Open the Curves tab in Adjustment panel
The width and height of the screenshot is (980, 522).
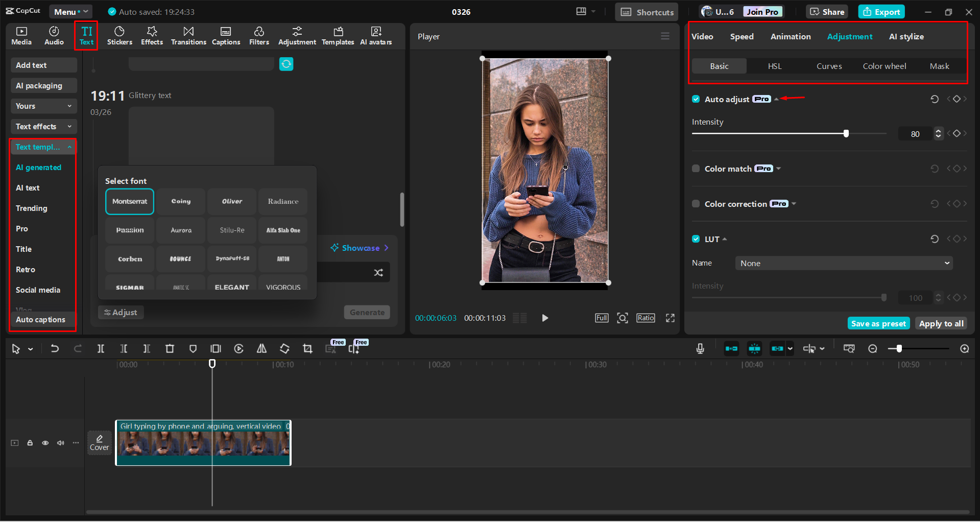pyautogui.click(x=828, y=66)
